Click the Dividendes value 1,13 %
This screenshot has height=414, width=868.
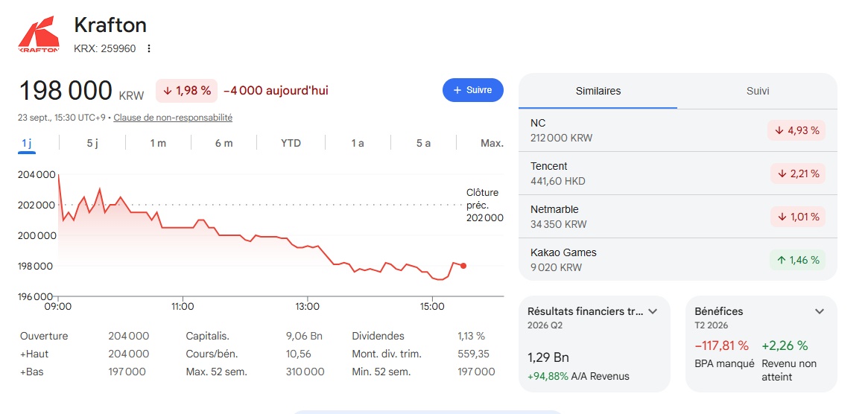pos(471,336)
